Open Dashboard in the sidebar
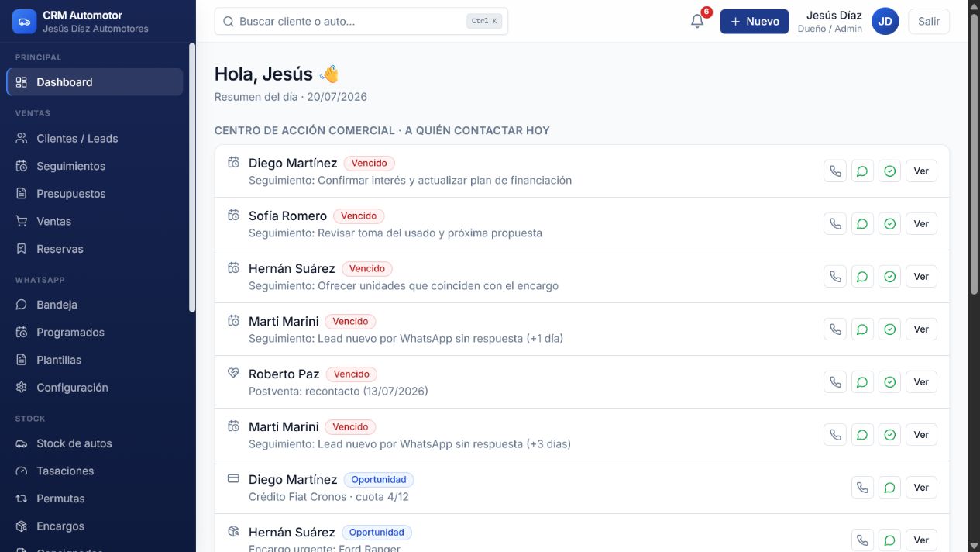 [95, 82]
